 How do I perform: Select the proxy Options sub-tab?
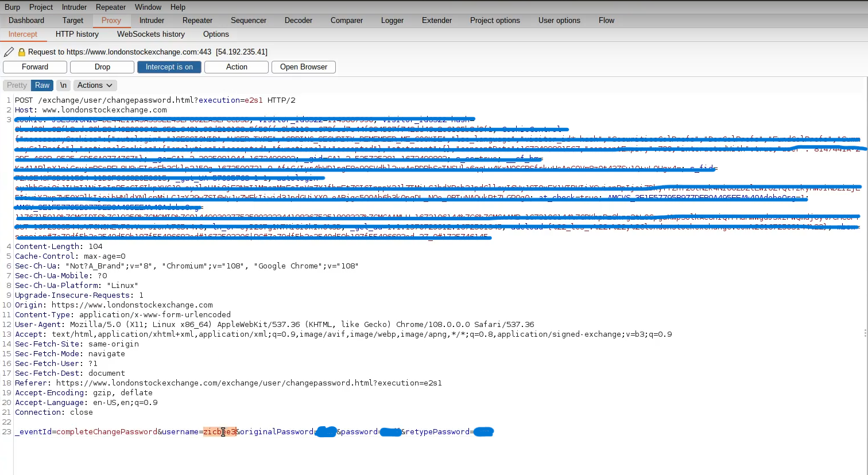216,34
